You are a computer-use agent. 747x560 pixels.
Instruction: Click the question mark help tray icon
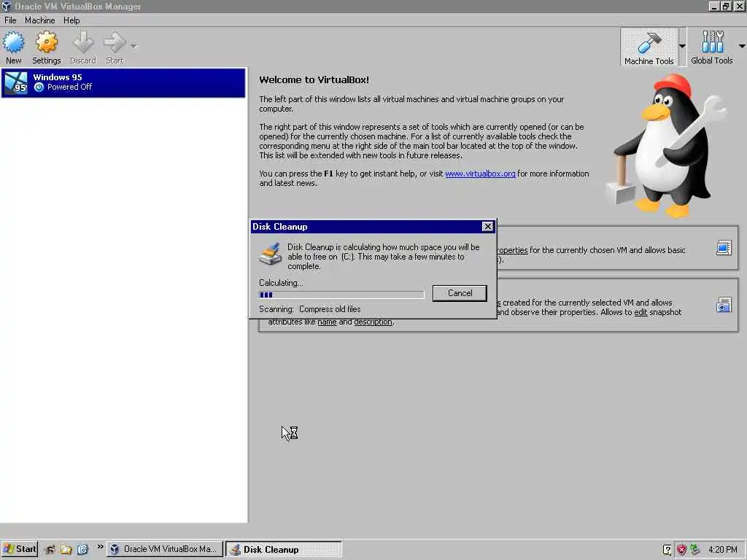tap(667, 550)
